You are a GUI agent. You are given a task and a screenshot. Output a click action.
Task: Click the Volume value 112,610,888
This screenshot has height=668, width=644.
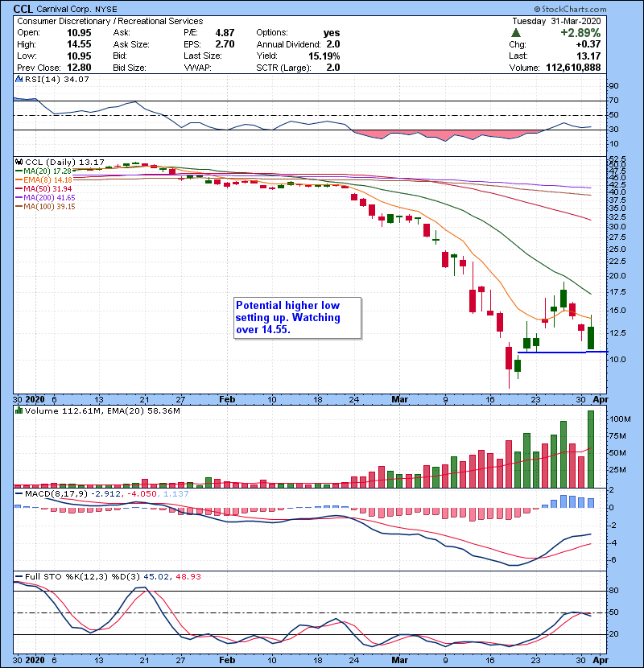[x=573, y=68]
